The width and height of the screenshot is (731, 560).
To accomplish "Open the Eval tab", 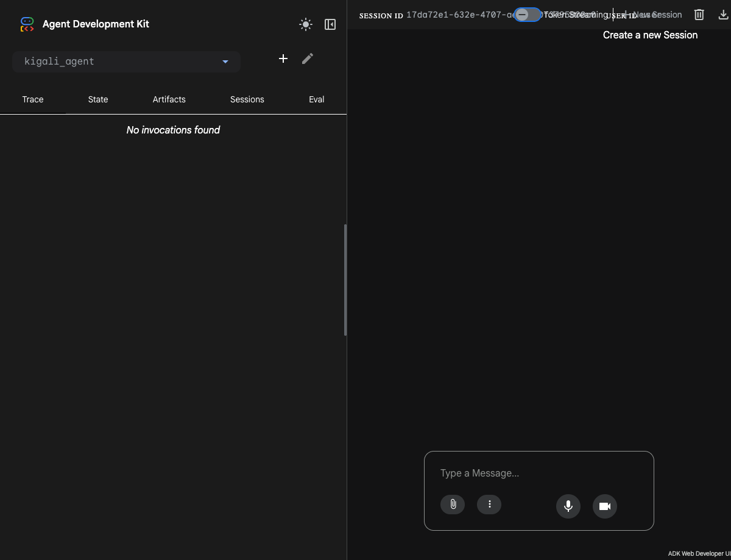I will tap(317, 99).
